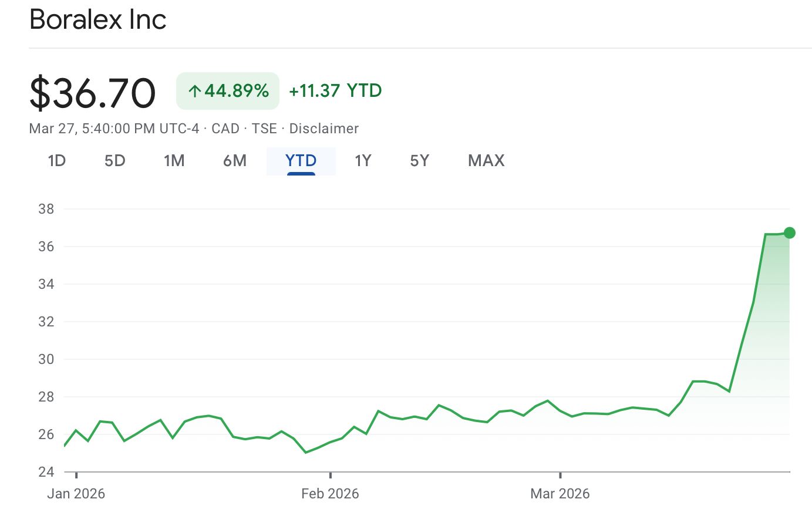Click the +11.37 YTD change text
The image size is (812, 516).
pos(335,91)
